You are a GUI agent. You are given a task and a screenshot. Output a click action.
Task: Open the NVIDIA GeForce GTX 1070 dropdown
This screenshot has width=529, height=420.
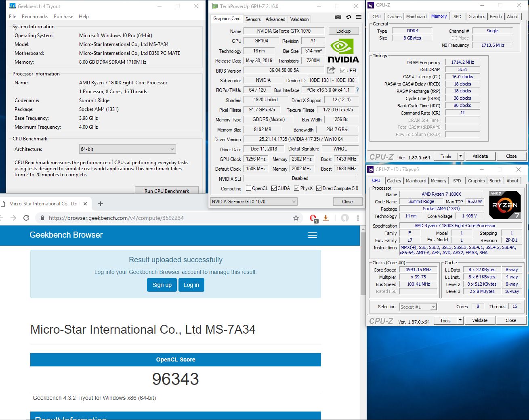[254, 201]
